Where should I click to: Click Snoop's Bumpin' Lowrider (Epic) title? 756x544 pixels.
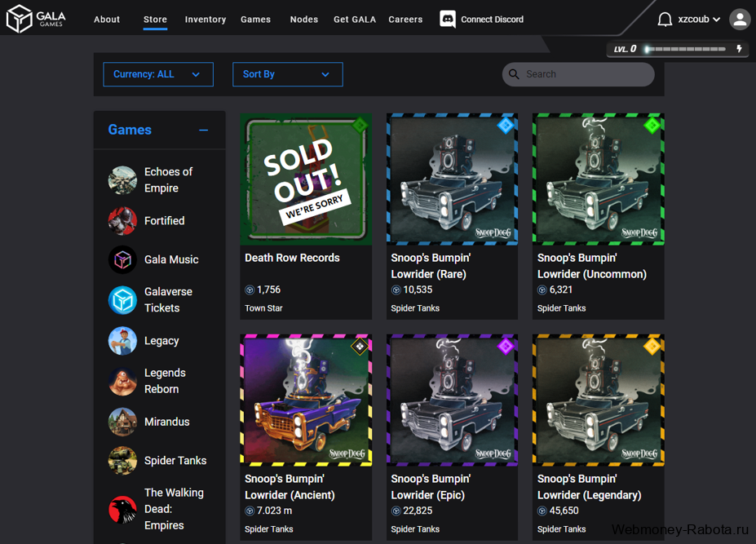[431, 487]
